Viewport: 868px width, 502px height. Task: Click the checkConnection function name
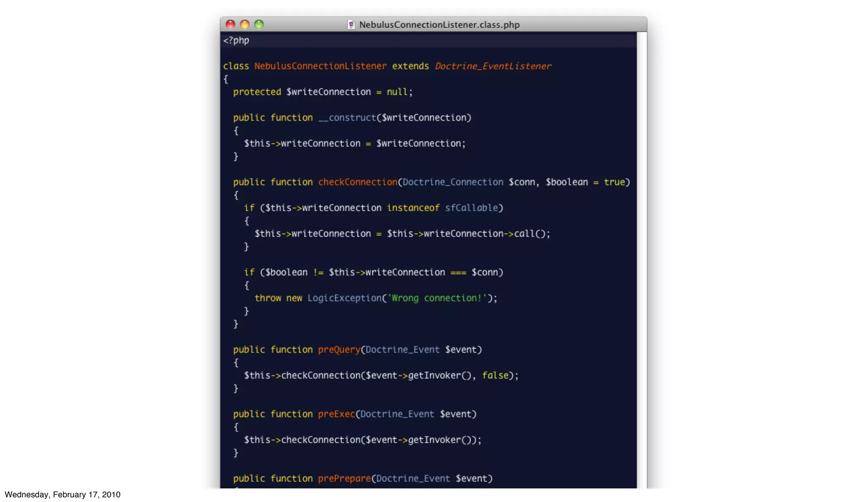(358, 182)
